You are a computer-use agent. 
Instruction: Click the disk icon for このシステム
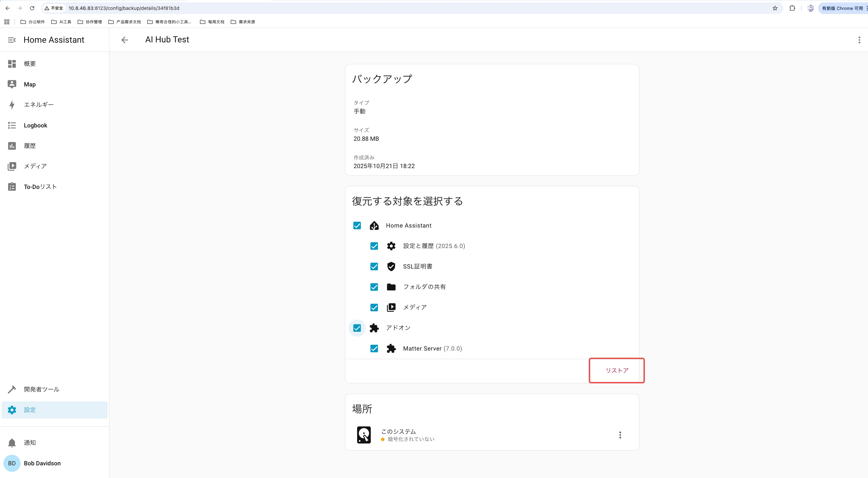click(x=364, y=435)
